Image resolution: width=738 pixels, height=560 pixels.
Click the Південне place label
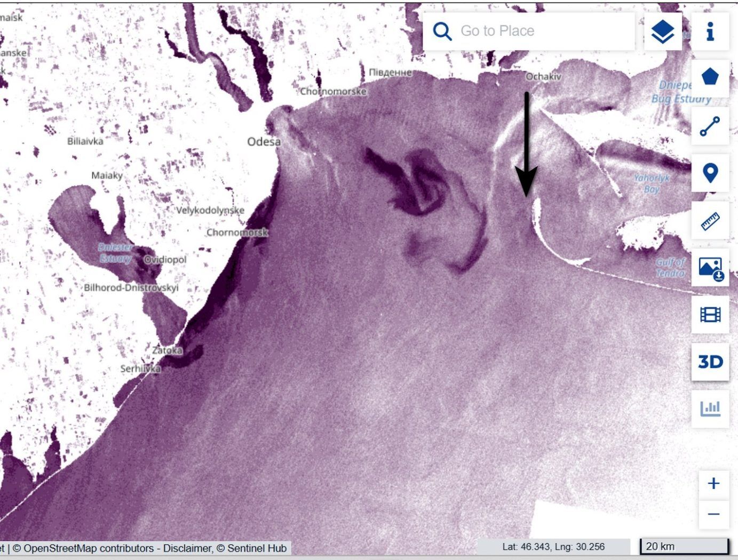tap(391, 72)
